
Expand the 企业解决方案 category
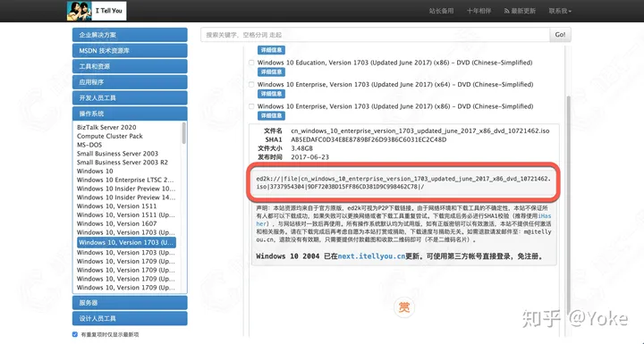[130, 35]
